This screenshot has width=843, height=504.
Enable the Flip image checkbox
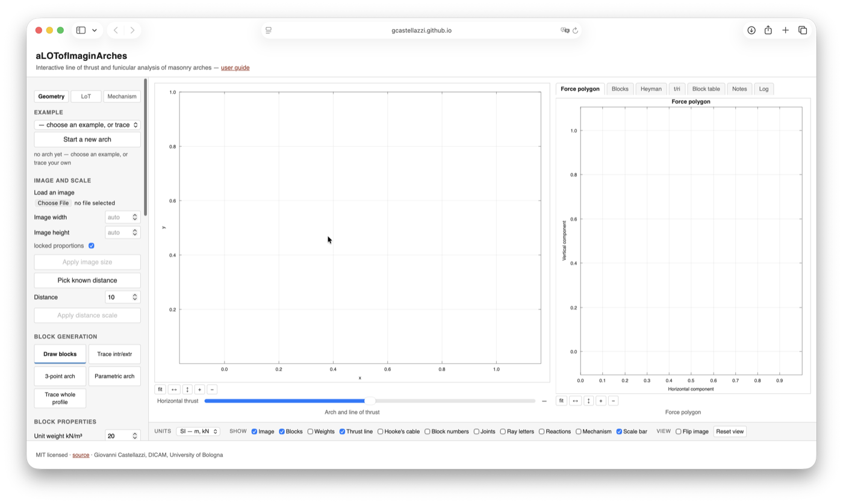678,432
